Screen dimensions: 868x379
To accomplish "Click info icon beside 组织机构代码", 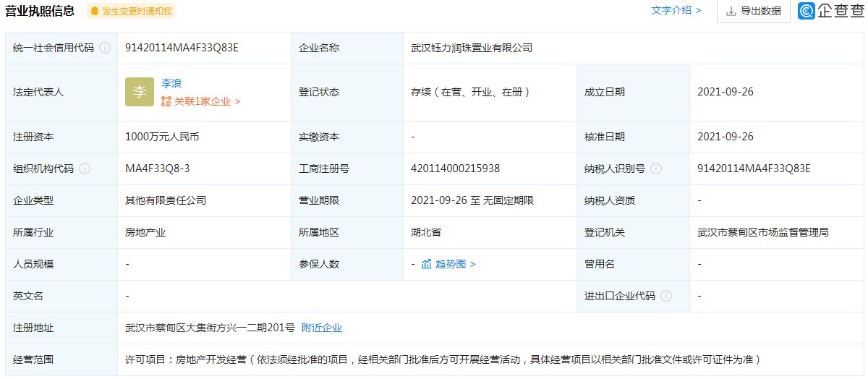I will click(x=85, y=169).
